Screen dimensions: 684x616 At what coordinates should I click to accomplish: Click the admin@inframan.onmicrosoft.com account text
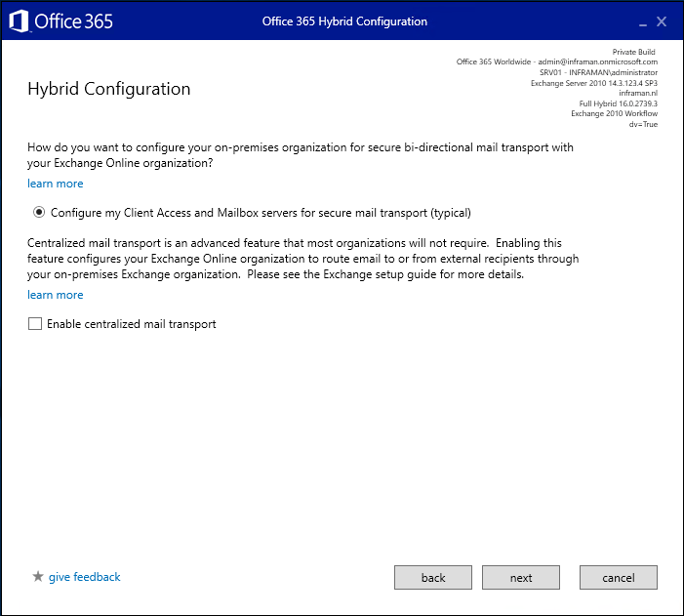tap(597, 62)
